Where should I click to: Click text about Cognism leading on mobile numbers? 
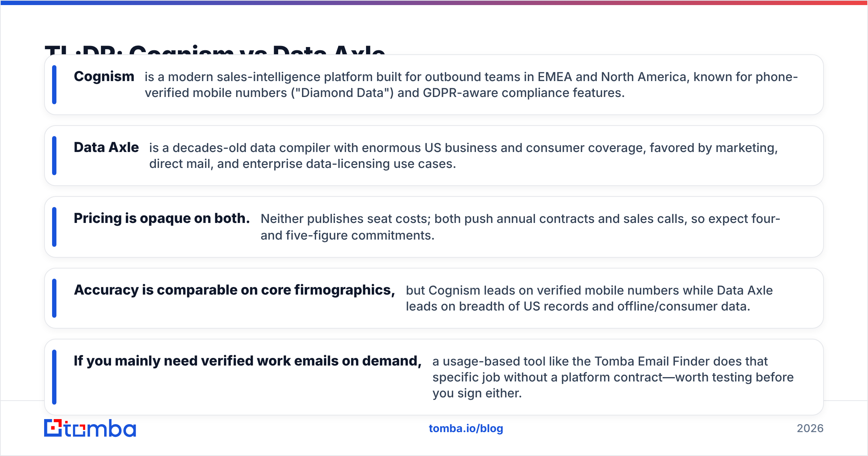coord(589,298)
